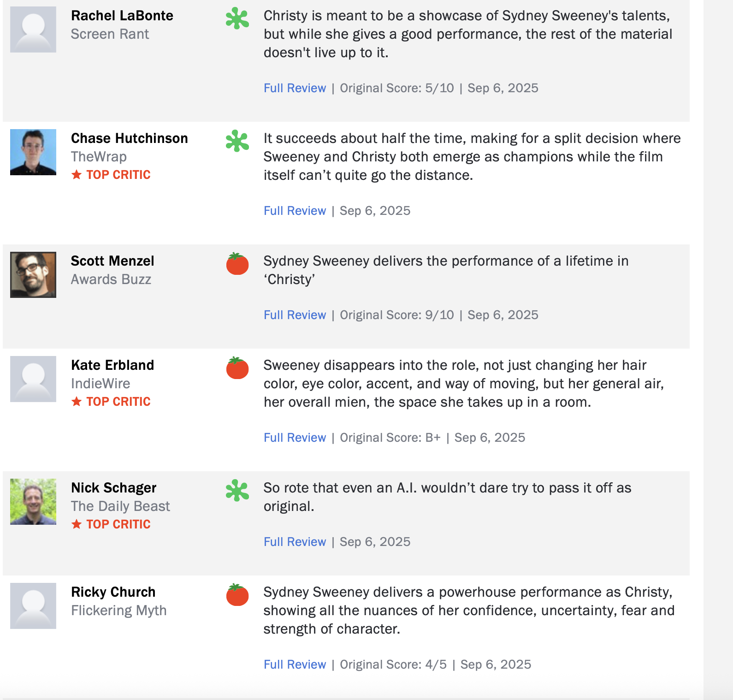Viewport: 733px width, 700px height.
Task: Click the Top Critic star under TheWrap
Action: coord(77,175)
